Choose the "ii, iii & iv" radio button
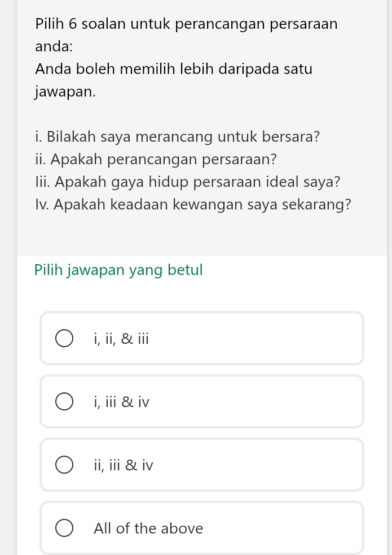Image resolution: width=392 pixels, height=555 pixels. 64,465
